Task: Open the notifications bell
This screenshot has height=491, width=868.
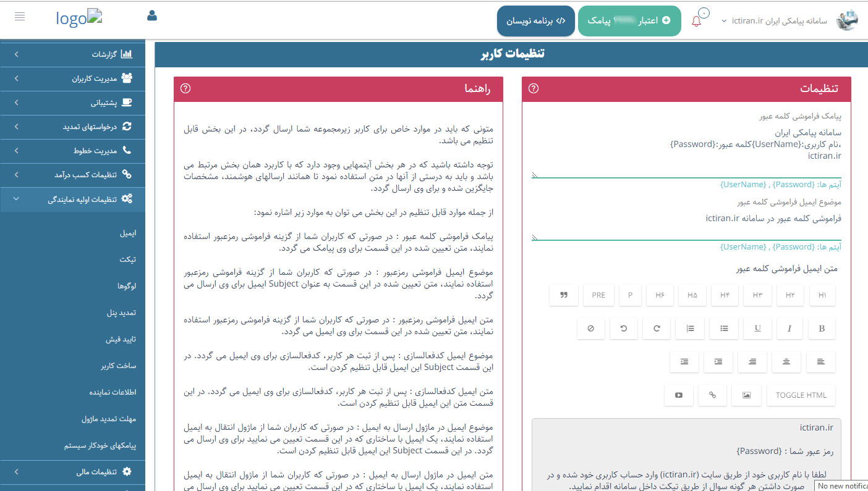Action: 697,20
